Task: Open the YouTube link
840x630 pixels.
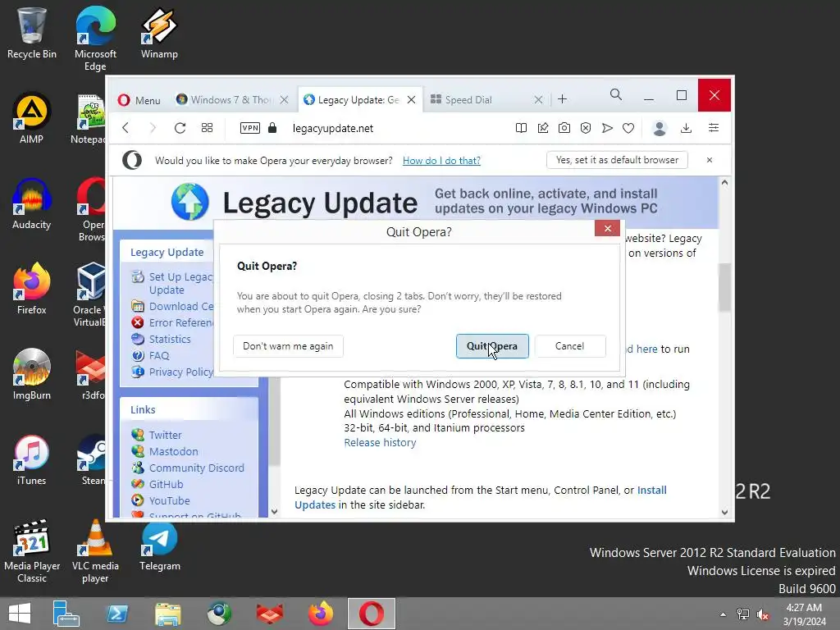Action: (x=169, y=500)
